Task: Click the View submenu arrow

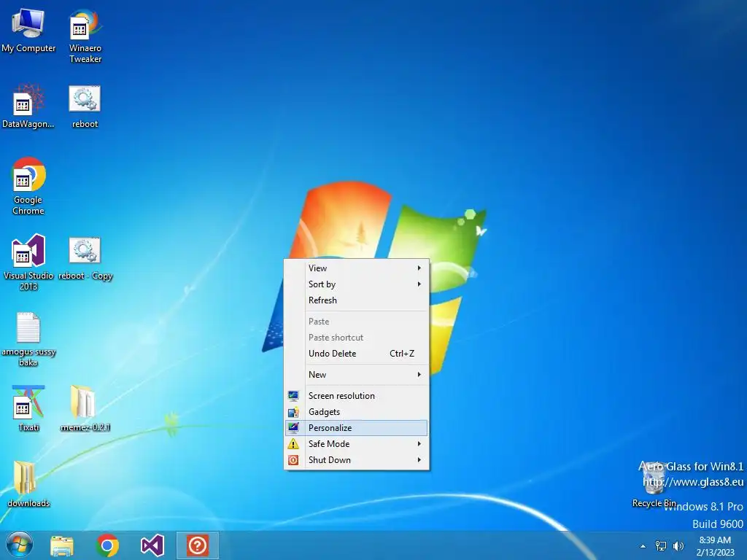Action: 419,268
